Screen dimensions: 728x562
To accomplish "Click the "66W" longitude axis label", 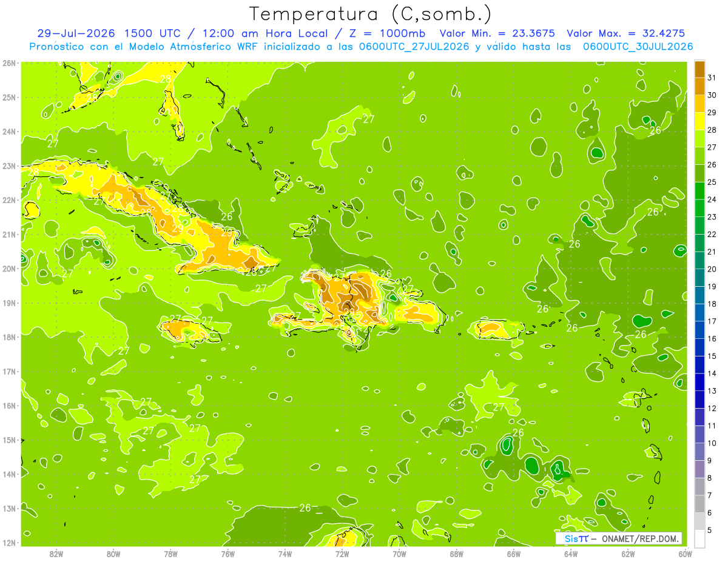I will pyautogui.click(x=513, y=554).
